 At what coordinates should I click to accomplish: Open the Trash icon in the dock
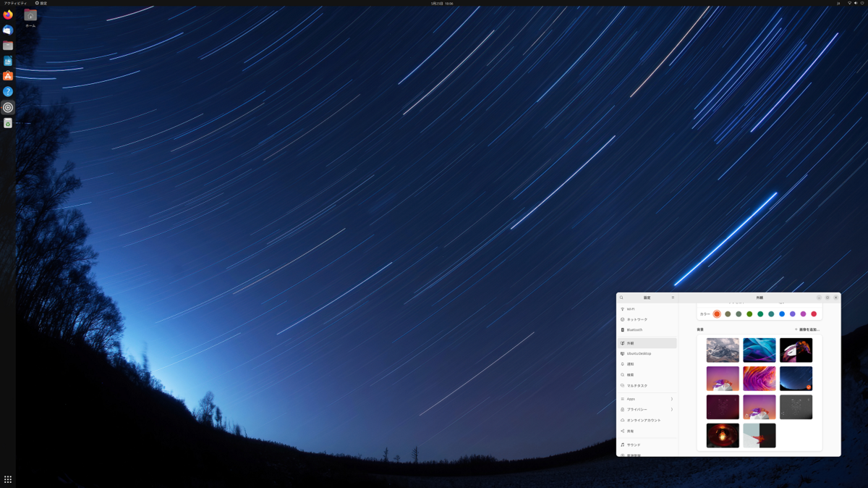click(8, 124)
